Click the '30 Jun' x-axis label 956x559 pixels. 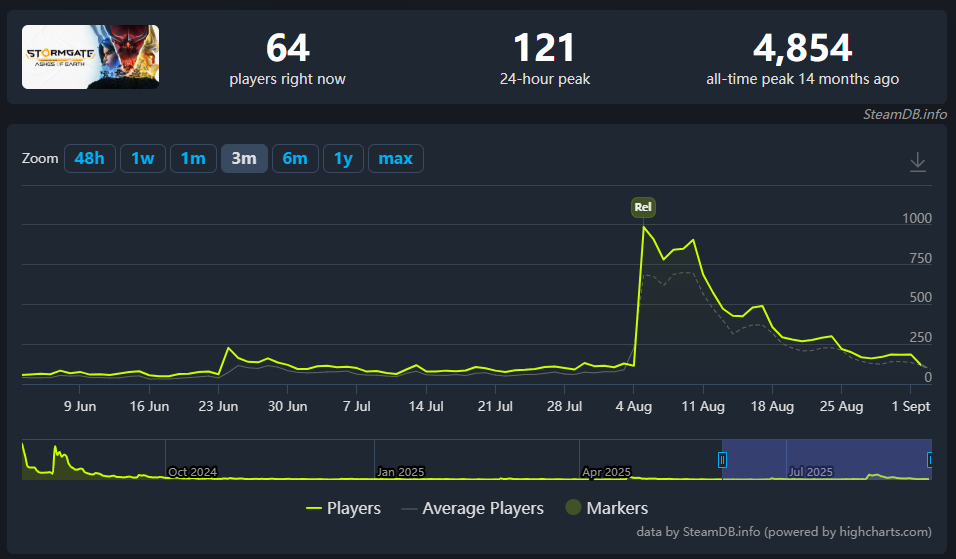287,406
